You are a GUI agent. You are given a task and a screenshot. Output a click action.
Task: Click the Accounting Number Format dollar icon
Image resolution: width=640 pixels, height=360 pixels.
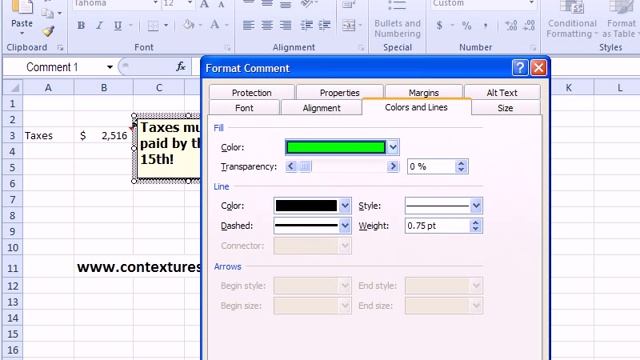tap(439, 26)
